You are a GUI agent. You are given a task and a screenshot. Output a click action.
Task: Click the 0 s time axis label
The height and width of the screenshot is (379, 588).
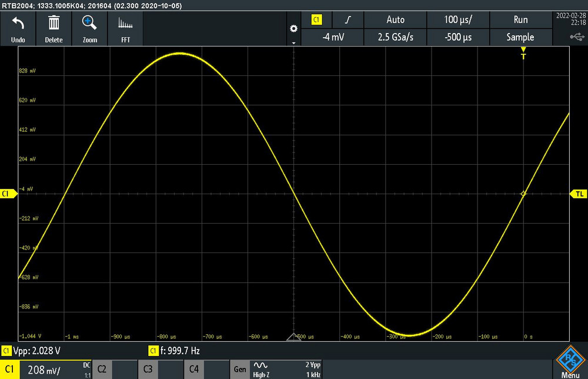(x=529, y=337)
